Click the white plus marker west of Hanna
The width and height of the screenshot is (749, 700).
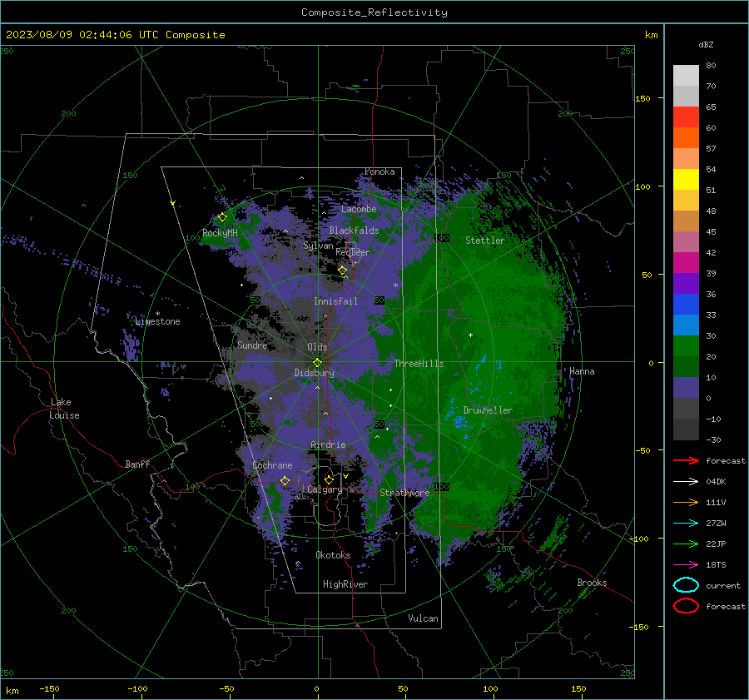pos(470,335)
